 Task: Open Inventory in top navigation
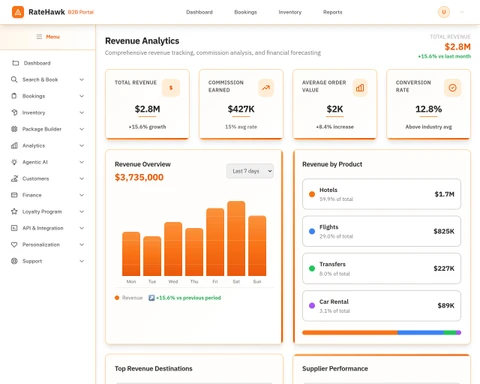tap(290, 12)
